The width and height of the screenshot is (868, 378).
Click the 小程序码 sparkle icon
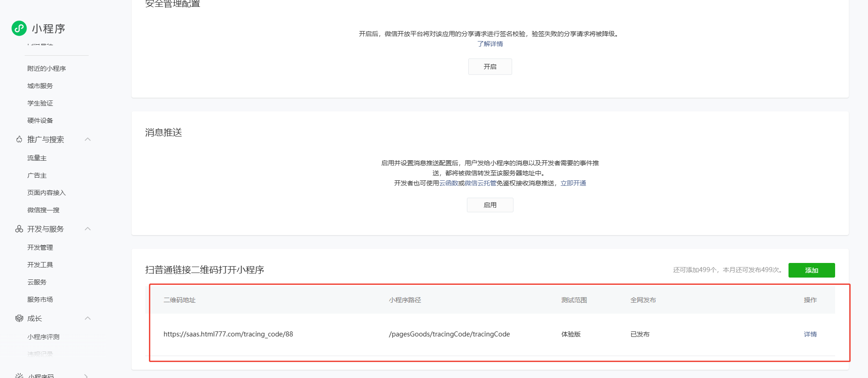click(x=19, y=376)
